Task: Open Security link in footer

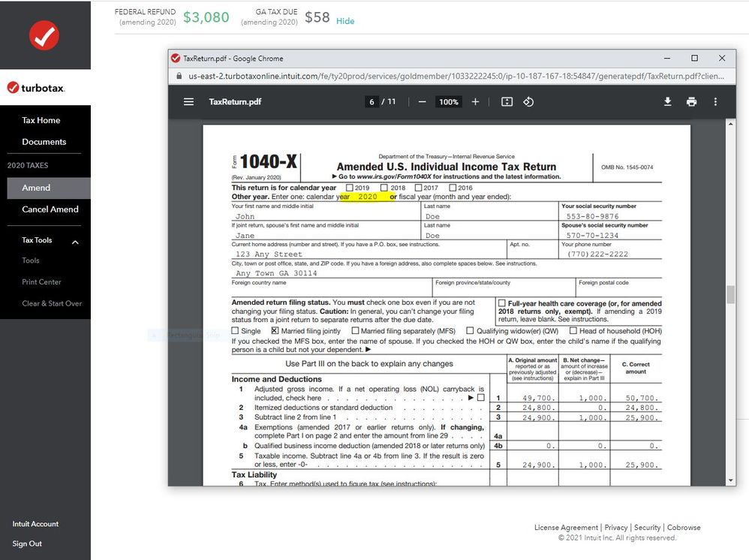Action: [647, 528]
